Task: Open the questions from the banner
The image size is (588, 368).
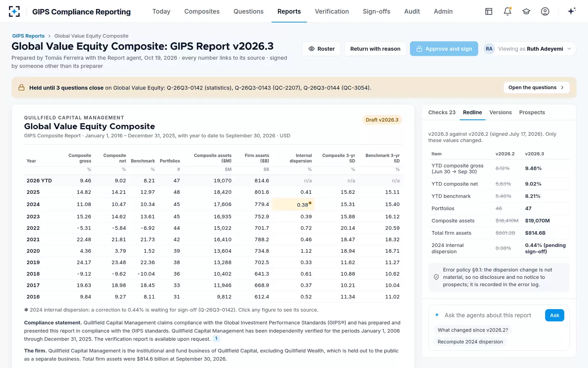Action: (x=537, y=88)
